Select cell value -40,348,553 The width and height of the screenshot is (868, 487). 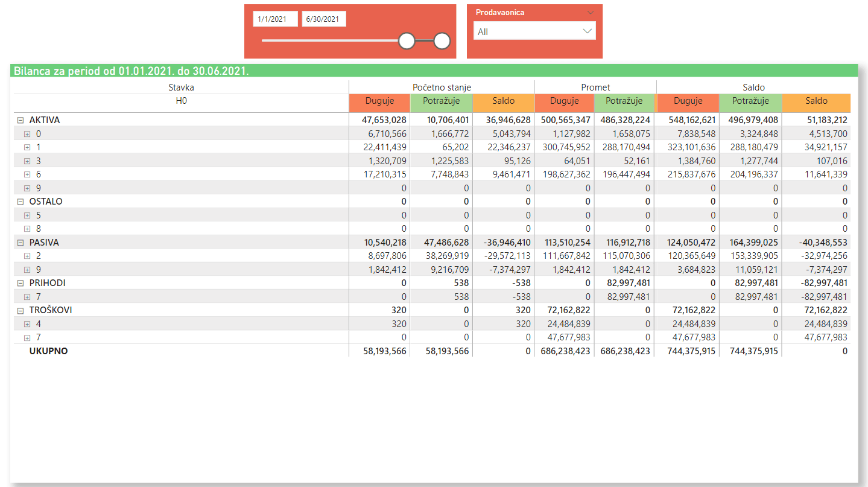click(824, 243)
